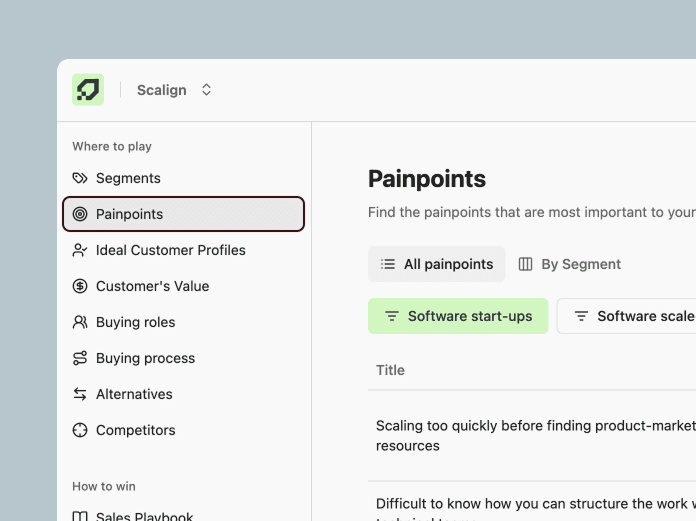
Task: Switch to the All painpoints tab
Action: click(436, 264)
